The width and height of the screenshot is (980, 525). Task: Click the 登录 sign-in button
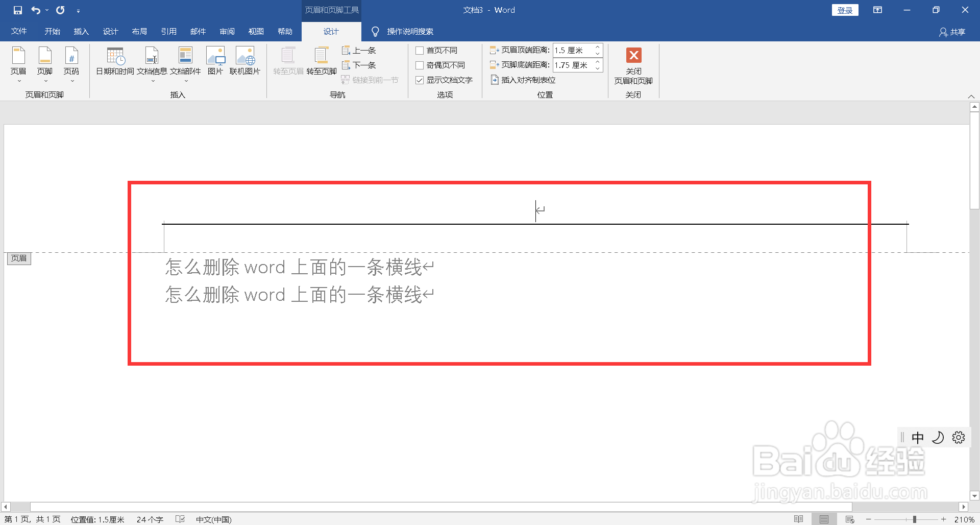(x=845, y=10)
